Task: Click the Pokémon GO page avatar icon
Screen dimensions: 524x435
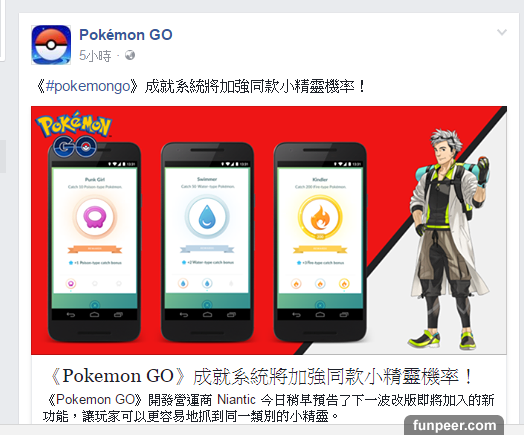Action: 51,45
